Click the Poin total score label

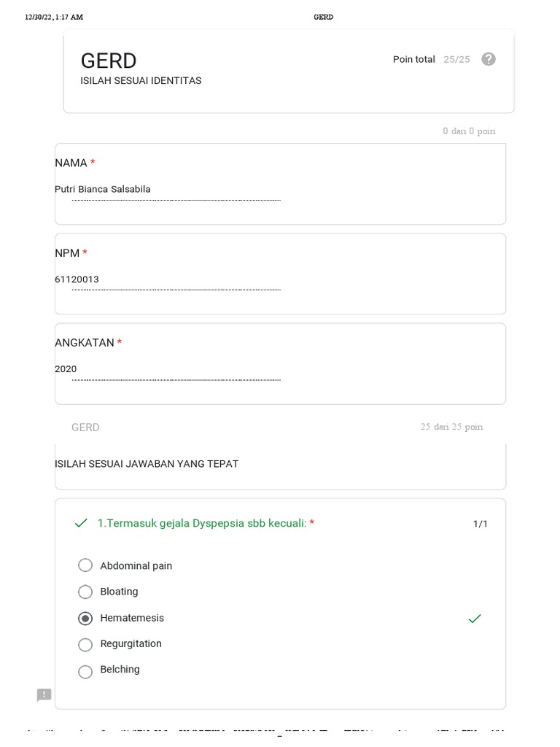coord(413,60)
